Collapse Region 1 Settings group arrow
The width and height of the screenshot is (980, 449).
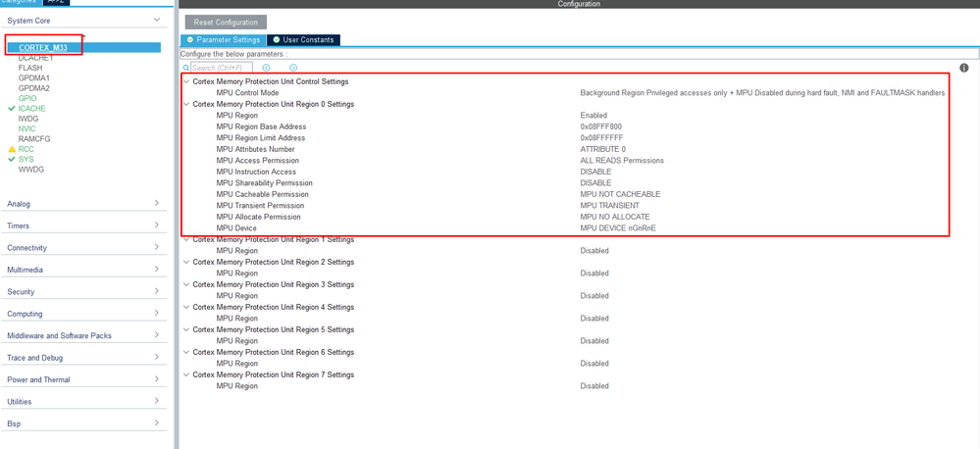coord(186,239)
